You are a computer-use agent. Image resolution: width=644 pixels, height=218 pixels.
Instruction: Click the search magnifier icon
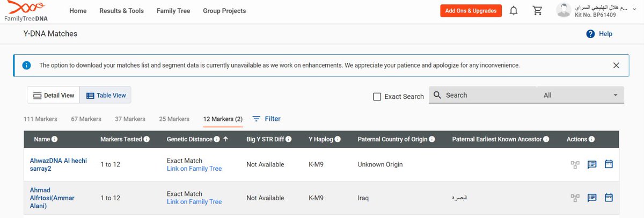437,95
